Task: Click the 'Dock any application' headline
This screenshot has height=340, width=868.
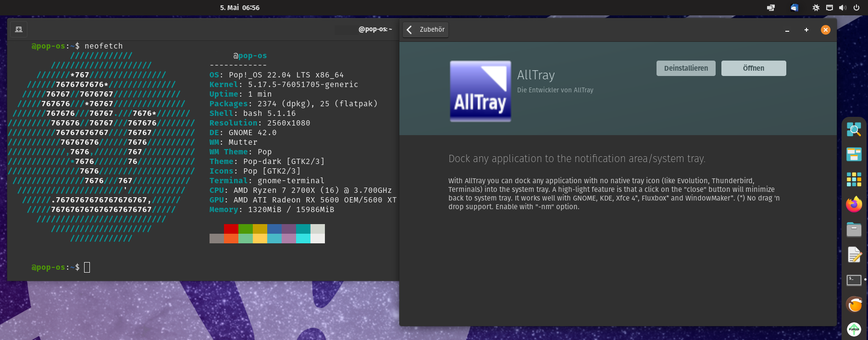Action: click(x=577, y=159)
